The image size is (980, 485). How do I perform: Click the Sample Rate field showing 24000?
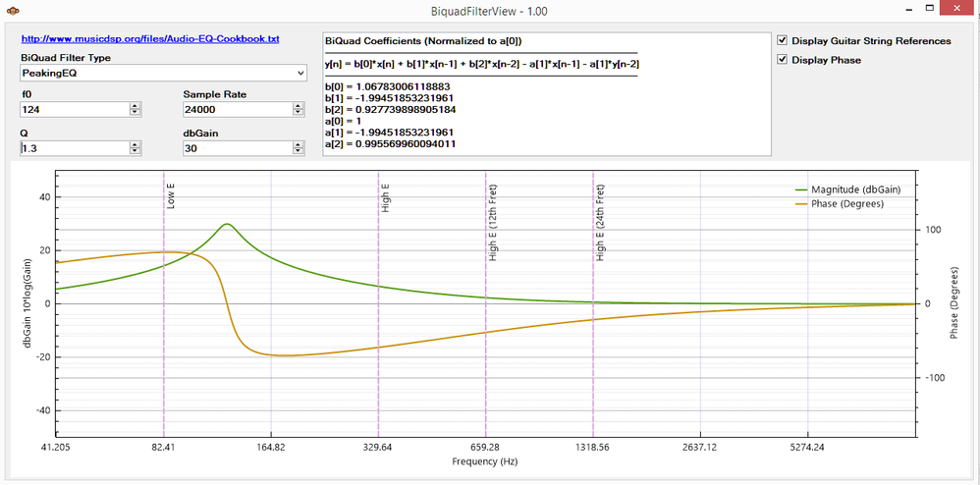click(x=238, y=109)
